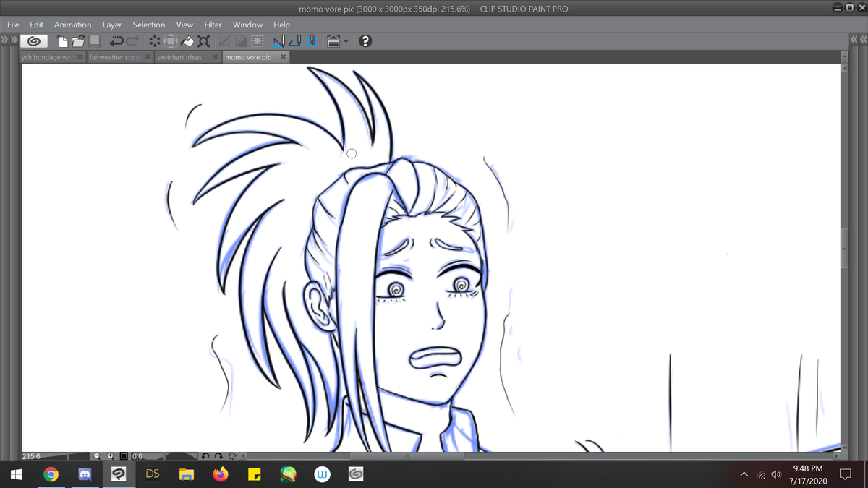Rotate canvas left with status bar icon
Screen dimensions: 868x488
(x=205, y=456)
